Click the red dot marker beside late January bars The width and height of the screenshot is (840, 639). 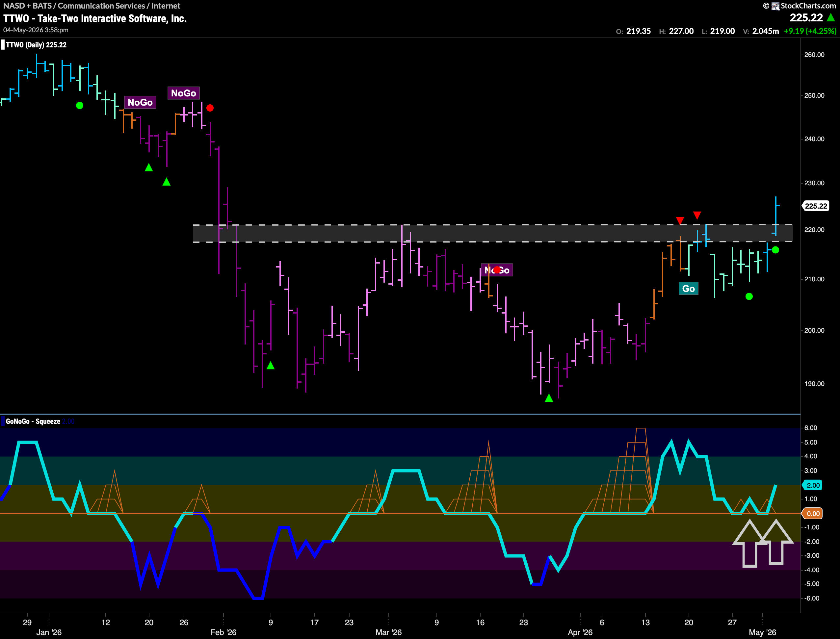[x=210, y=108]
